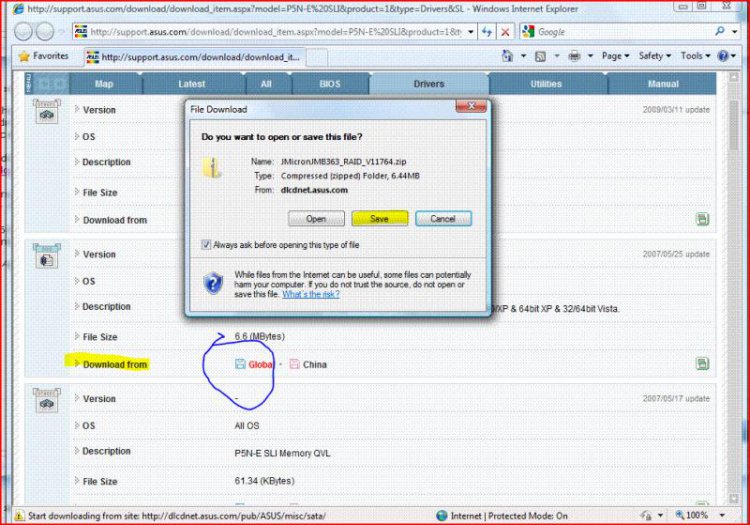
Task: Click the 'What's the risk?' link
Action: 311,294
